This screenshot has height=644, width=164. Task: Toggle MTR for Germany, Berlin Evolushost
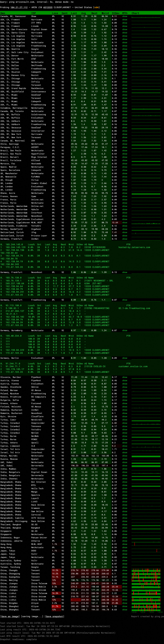124,358
